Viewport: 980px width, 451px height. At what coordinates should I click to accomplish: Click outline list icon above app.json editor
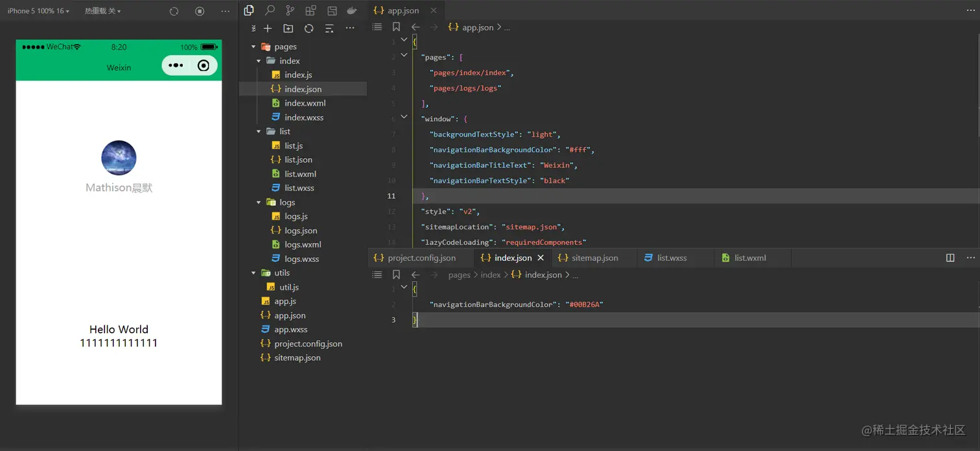point(377,27)
